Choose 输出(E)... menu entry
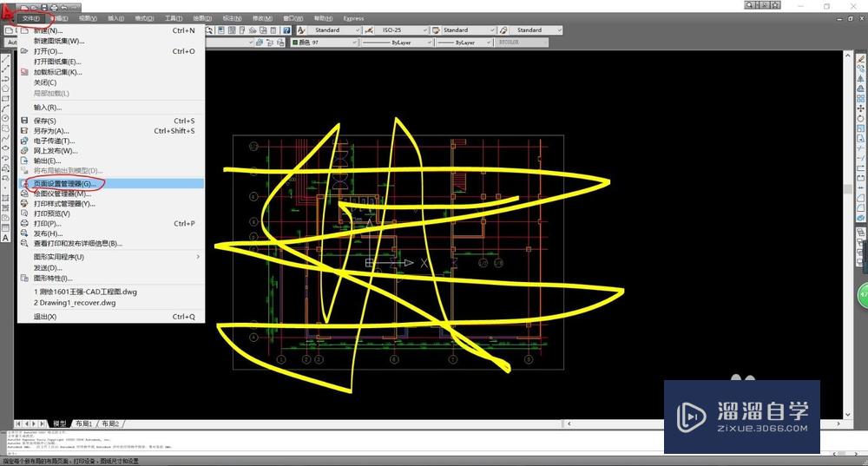Viewport: 868px width, 466px height. pos(111,161)
